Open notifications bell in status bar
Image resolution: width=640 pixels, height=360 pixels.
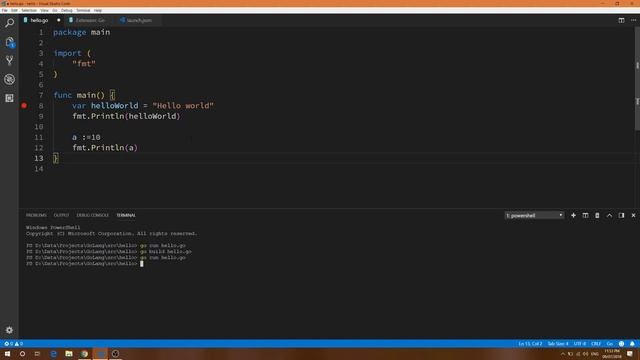tap(632, 344)
